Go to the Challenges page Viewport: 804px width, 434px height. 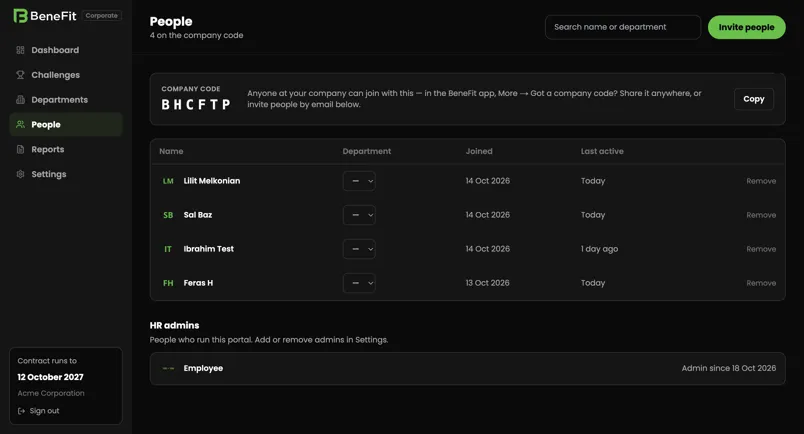[x=66, y=75]
